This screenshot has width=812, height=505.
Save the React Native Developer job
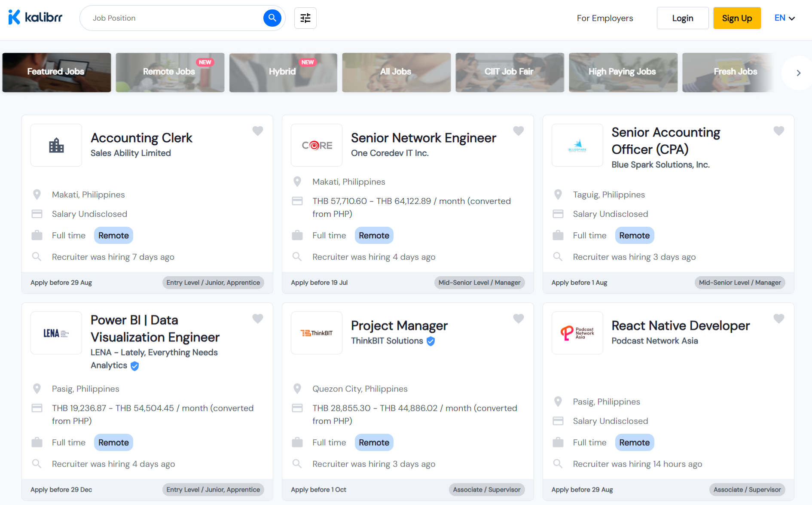779,318
